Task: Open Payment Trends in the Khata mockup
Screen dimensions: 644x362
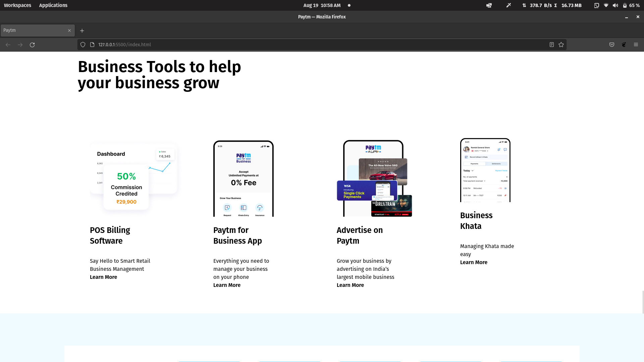Action: tap(501, 171)
